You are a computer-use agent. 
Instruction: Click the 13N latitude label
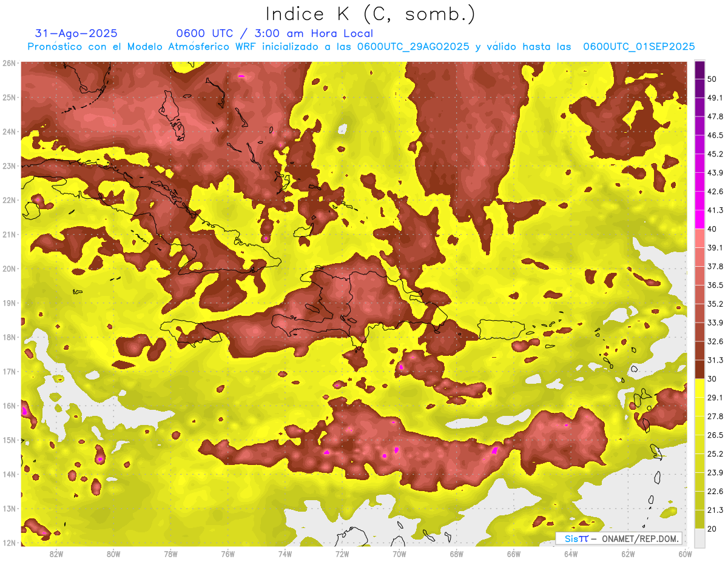coord(9,508)
